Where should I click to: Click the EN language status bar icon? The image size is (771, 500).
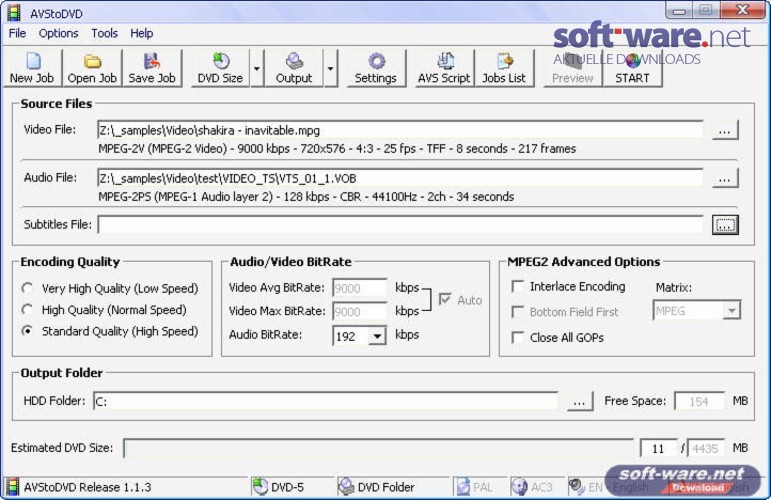pyautogui.click(x=576, y=486)
